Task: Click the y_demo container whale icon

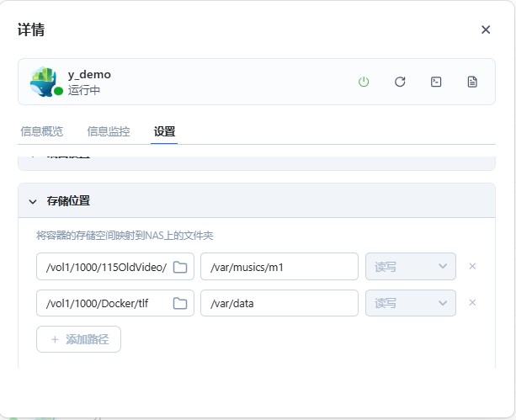Action: tap(44, 82)
